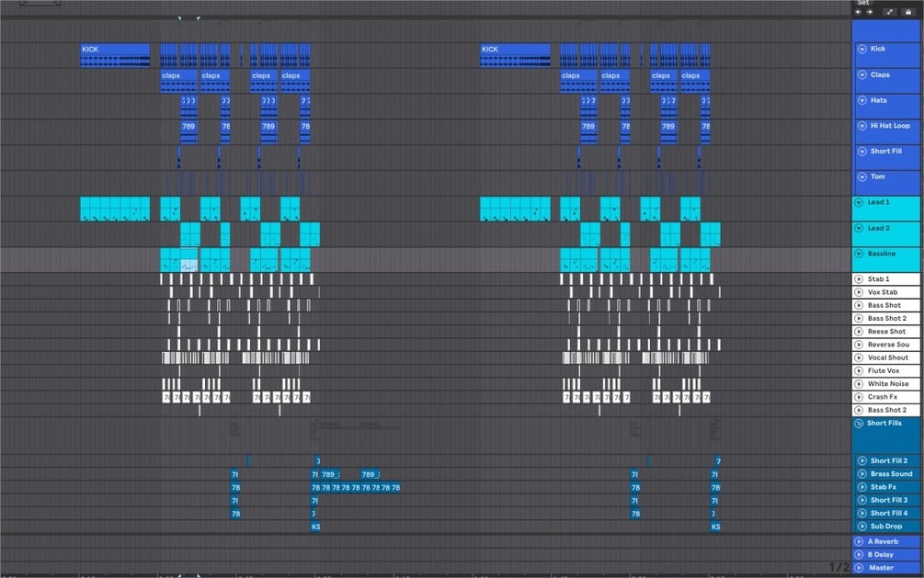Viewport: 924px width, 578px height.
Task: Select the A Reverb return track name
Action: click(883, 541)
